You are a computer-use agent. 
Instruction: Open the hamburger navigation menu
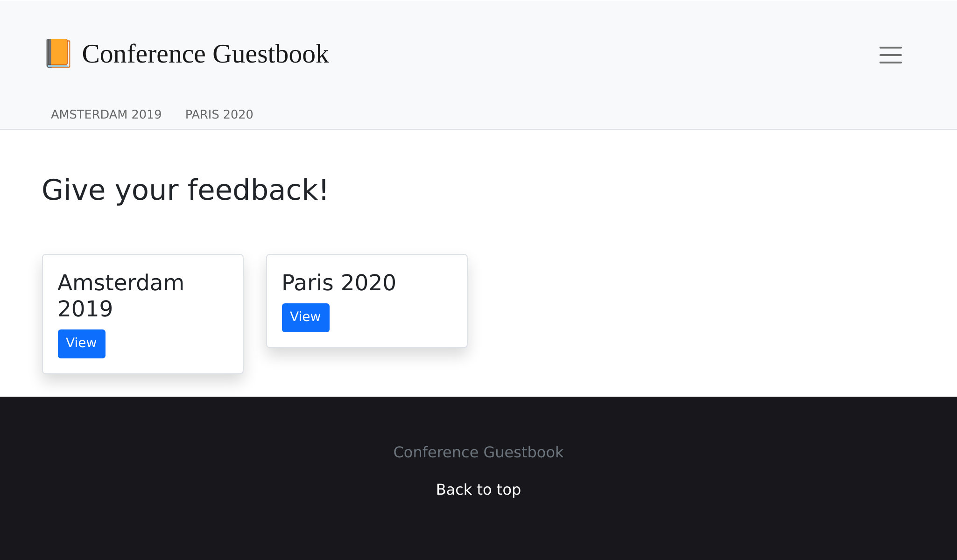point(890,55)
